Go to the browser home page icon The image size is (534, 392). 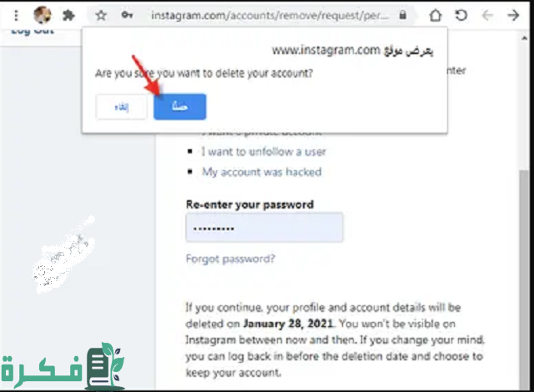click(436, 15)
